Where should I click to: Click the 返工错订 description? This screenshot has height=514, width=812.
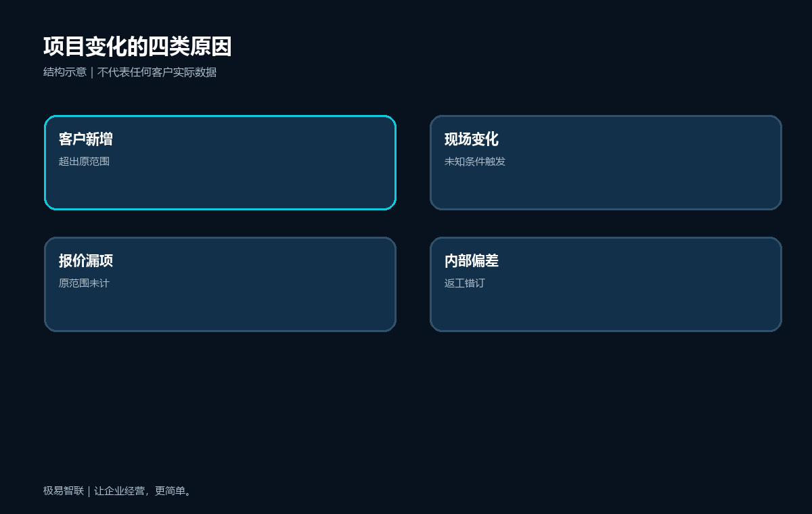click(x=465, y=283)
